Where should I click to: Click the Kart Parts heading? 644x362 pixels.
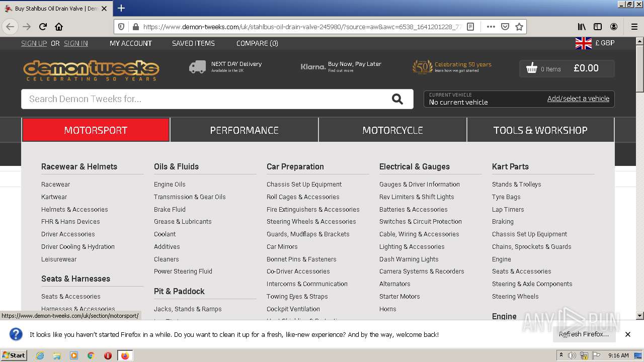tap(510, 166)
